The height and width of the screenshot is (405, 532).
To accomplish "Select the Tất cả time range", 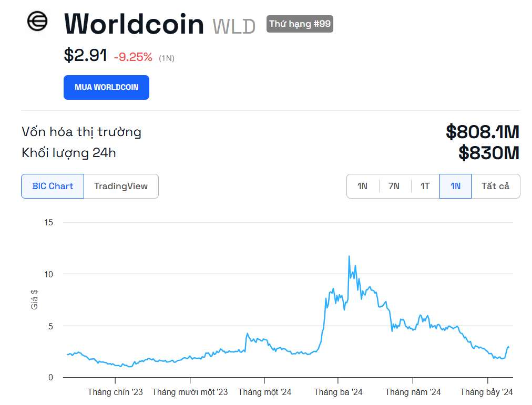I will (495, 186).
